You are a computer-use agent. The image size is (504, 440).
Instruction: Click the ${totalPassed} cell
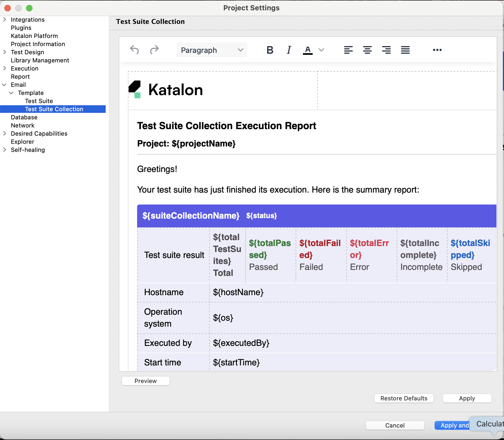[x=270, y=255]
